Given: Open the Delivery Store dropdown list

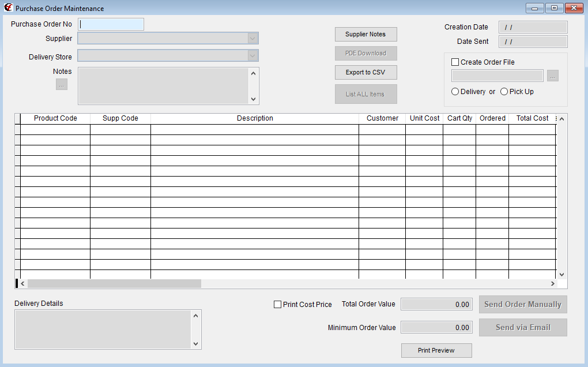Looking at the screenshot, I should (253, 57).
